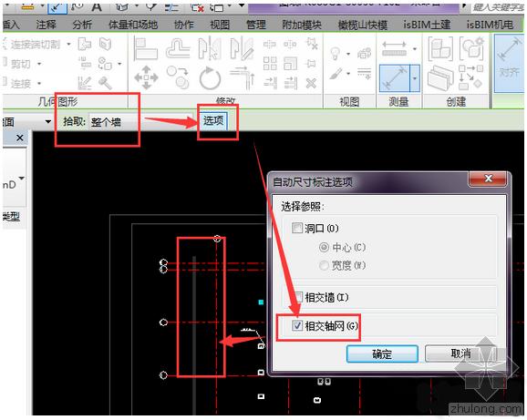Click the Pin tool icon

(311, 64)
